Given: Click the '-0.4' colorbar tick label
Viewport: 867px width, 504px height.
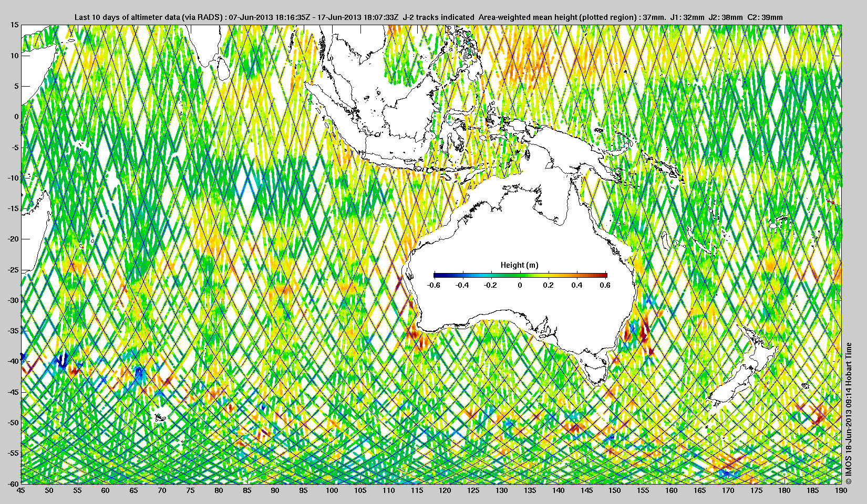Looking at the screenshot, I should [x=462, y=285].
